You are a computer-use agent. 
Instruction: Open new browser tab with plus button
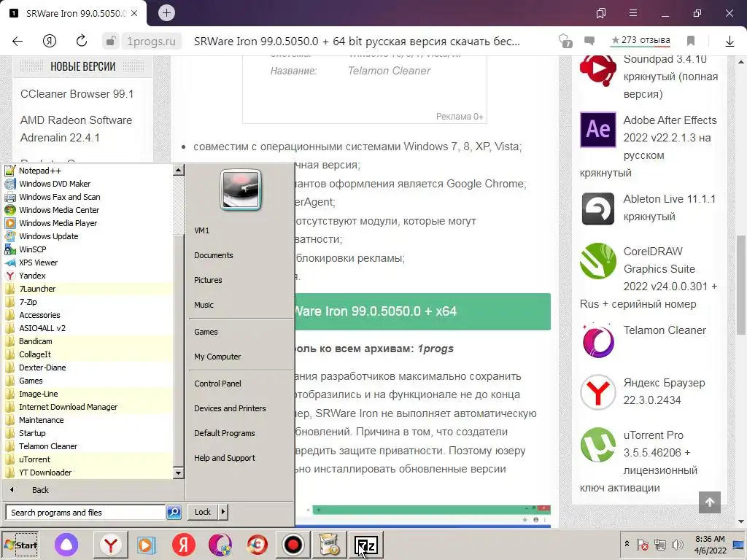[167, 13]
